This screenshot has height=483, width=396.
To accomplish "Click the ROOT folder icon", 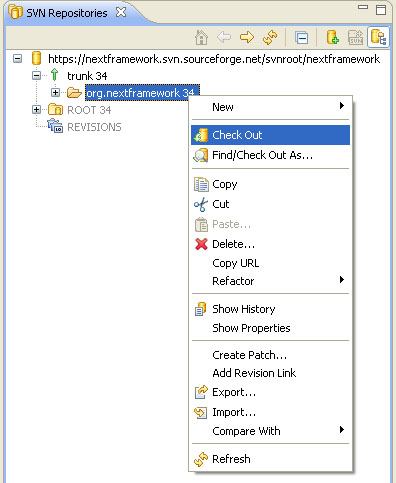I will [x=55, y=109].
